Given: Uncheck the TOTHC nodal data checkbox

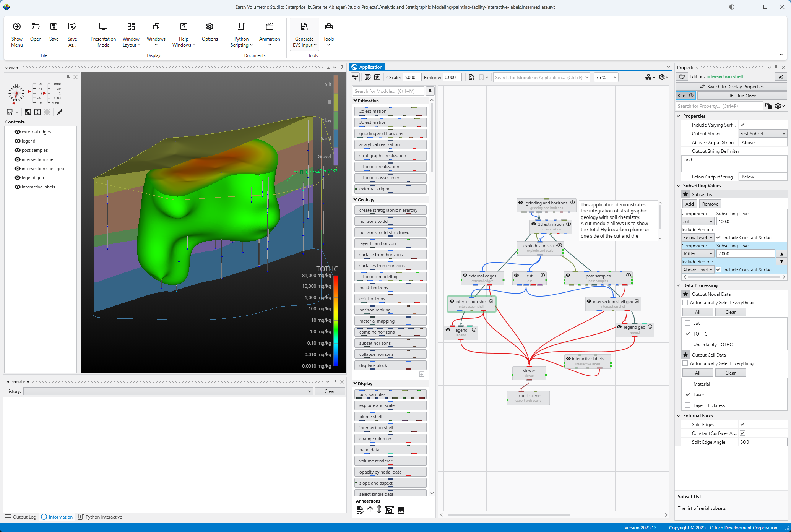Looking at the screenshot, I should click(688, 334).
